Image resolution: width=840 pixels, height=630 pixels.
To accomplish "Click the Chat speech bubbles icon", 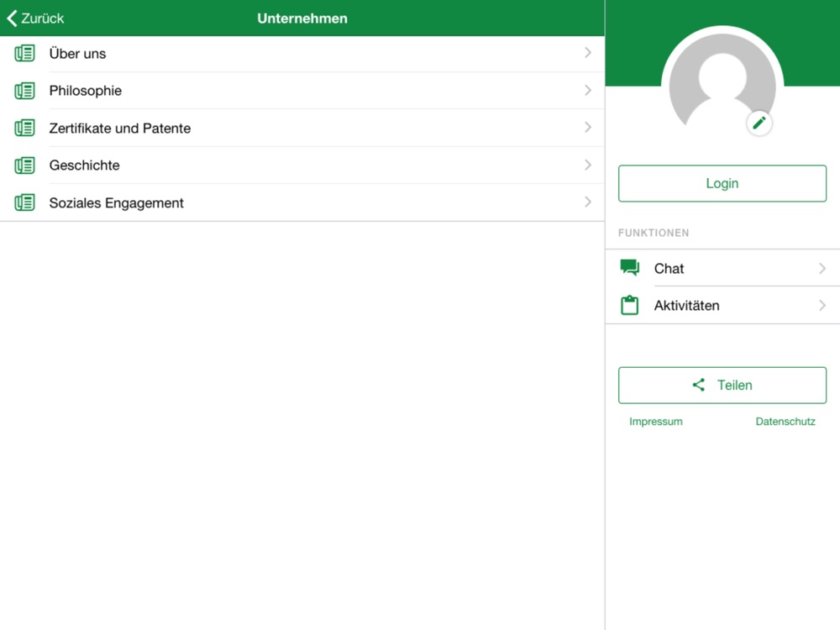I will click(629, 267).
